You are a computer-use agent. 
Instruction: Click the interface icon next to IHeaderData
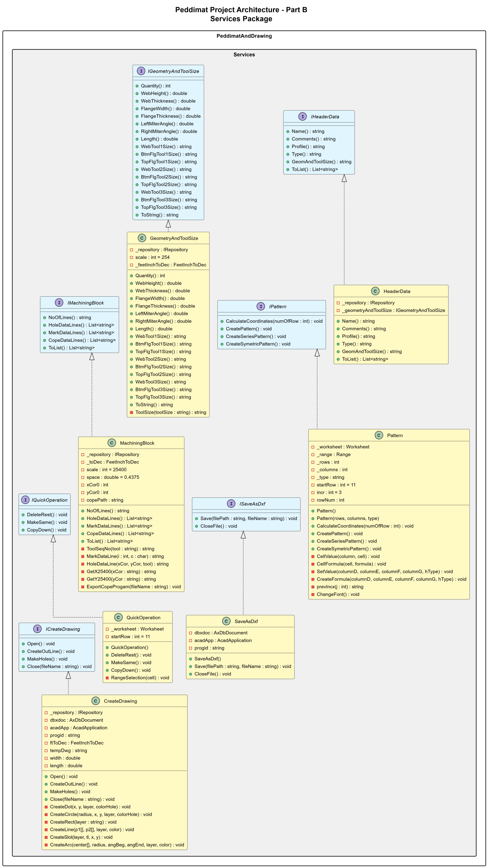tap(302, 116)
